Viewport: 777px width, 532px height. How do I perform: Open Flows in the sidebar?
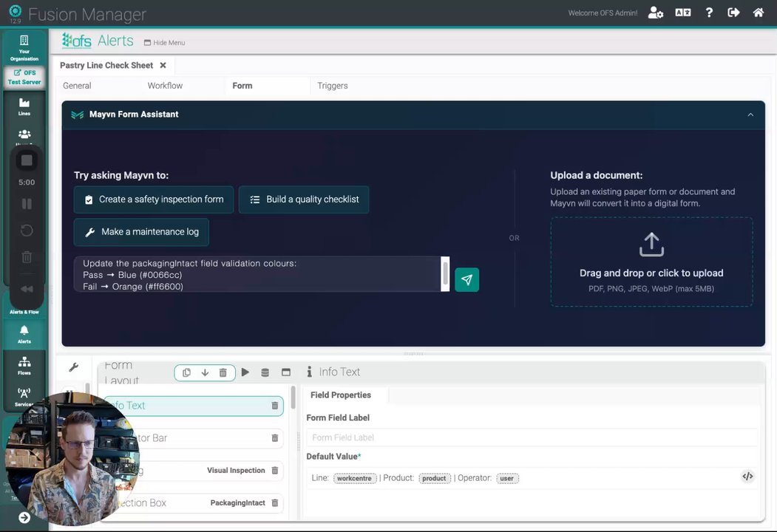pyautogui.click(x=24, y=366)
